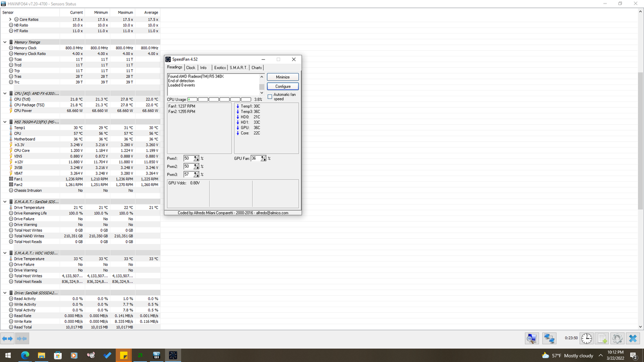Collapse the CPU [#0]: AMD FX-6300 group
Image resolution: width=644 pixels, height=362 pixels.
pos(5,94)
